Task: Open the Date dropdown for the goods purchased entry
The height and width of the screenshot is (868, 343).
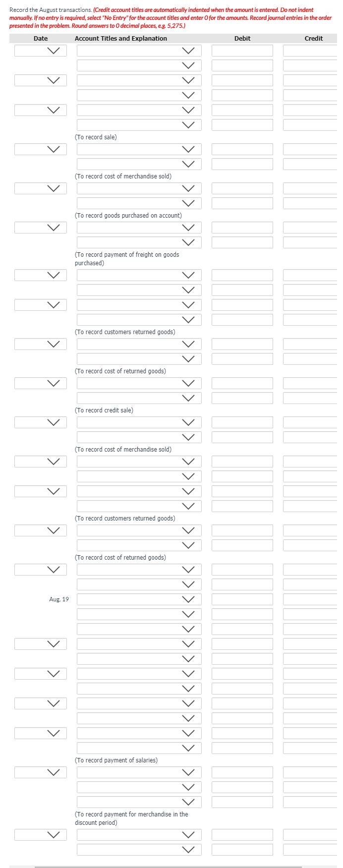Action: pyautogui.click(x=40, y=188)
